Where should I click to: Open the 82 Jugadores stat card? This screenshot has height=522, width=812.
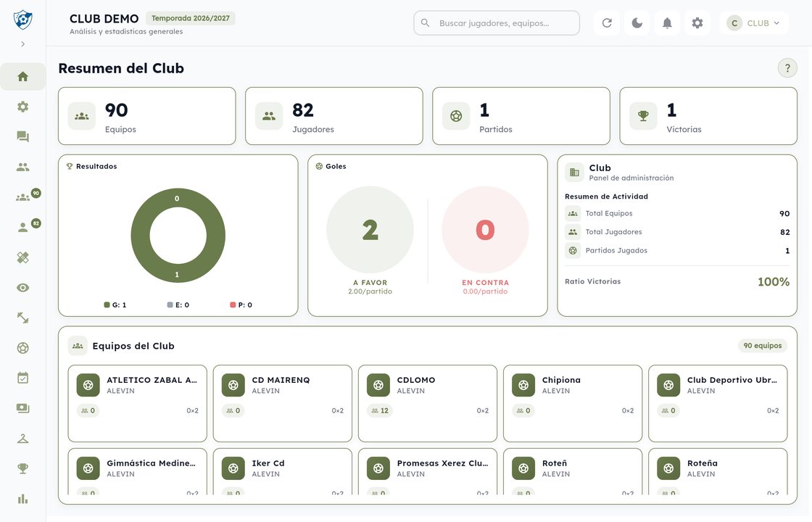pos(334,116)
